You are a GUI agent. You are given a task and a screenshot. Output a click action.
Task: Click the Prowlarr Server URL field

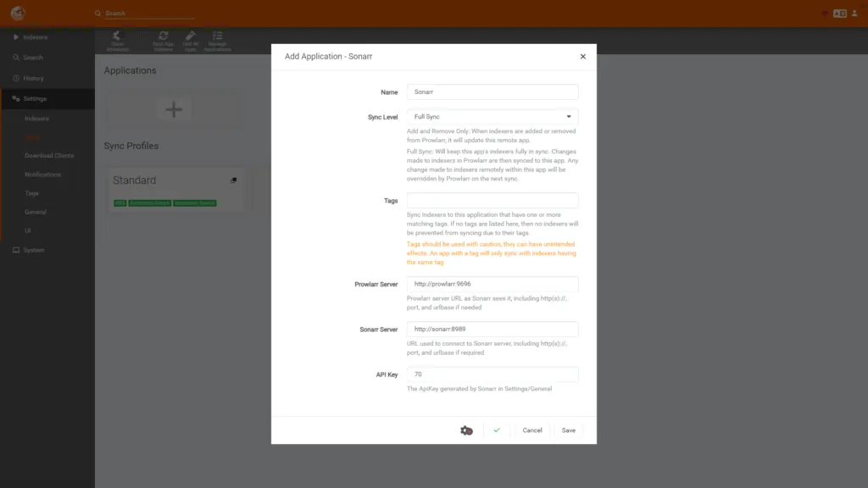(x=492, y=285)
